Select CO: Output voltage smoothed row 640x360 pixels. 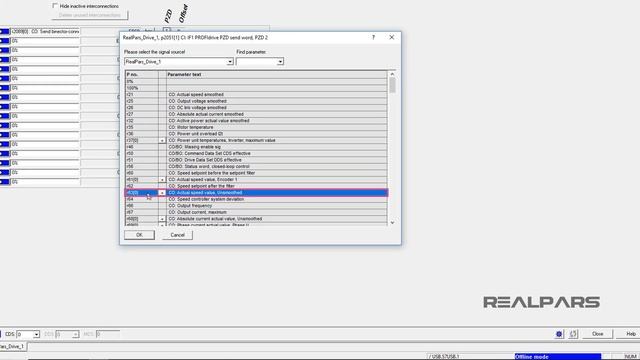point(256,101)
